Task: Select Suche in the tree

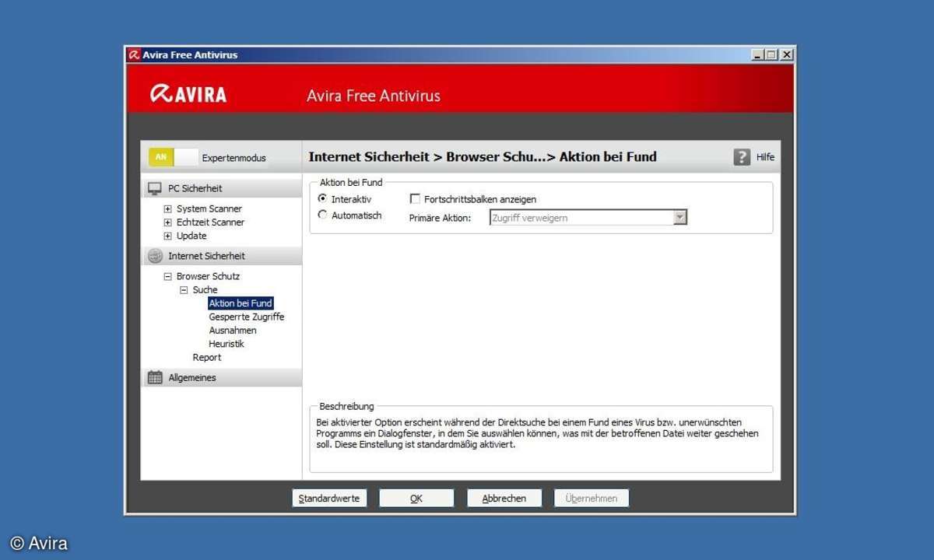Action: click(x=205, y=290)
